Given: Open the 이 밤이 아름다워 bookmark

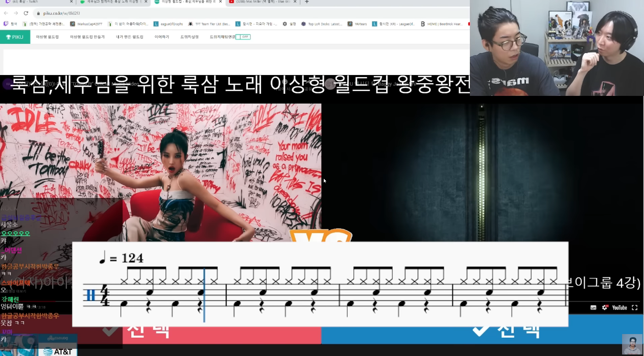Looking at the screenshot, I should point(128,23).
